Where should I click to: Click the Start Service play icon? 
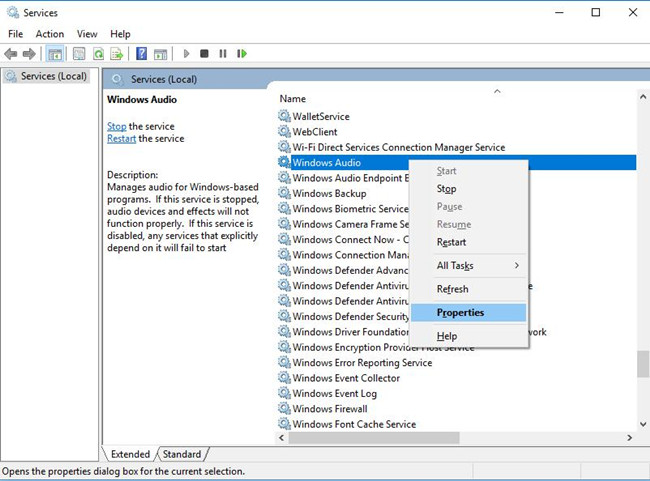point(186,53)
